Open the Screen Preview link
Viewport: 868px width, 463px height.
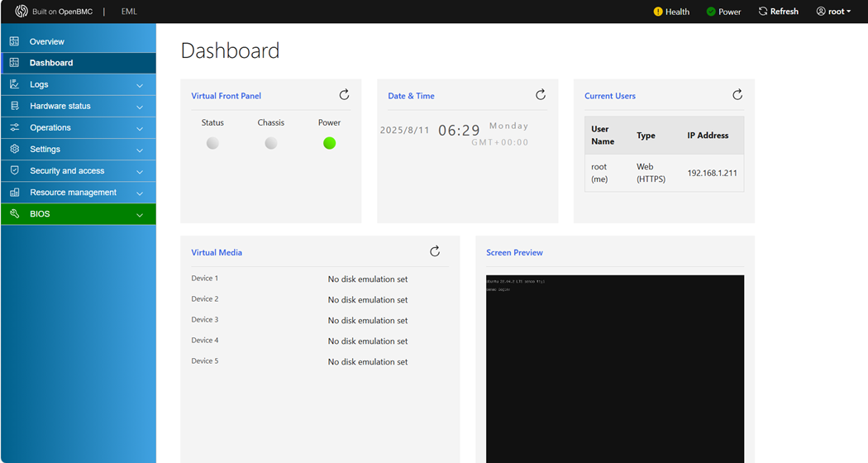pos(514,252)
